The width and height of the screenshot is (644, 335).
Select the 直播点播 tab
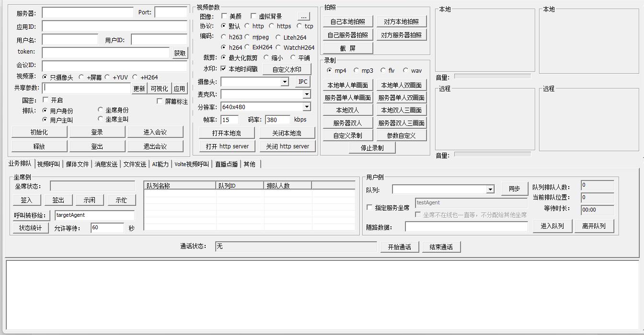tap(227, 164)
